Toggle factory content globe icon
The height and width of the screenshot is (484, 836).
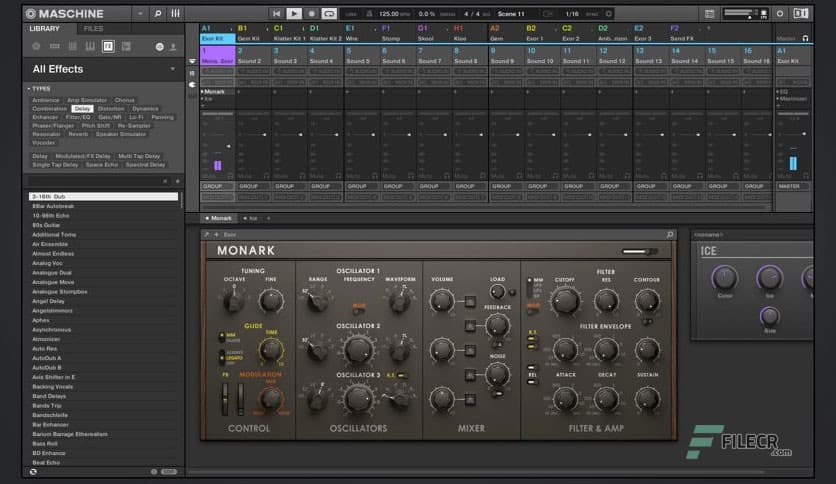159,47
